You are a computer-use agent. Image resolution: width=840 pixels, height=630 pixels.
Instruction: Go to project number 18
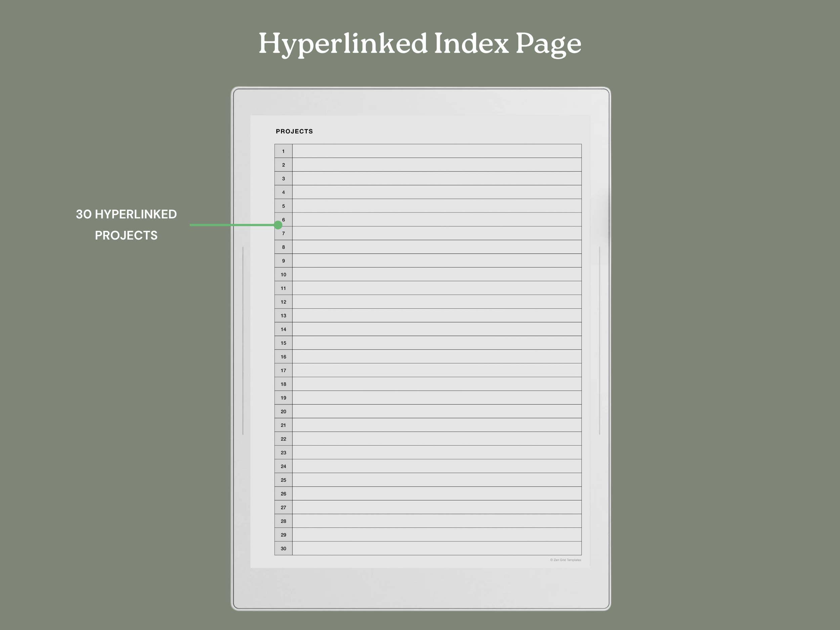coord(283,384)
